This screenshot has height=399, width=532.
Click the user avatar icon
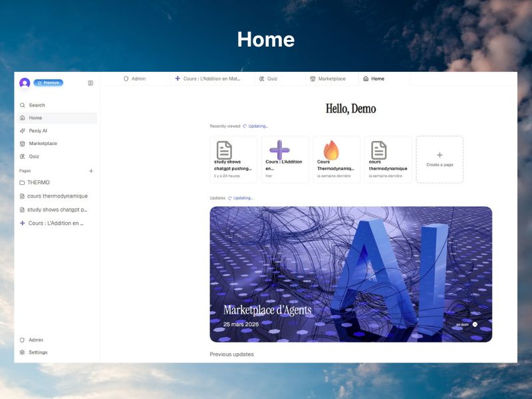click(x=25, y=83)
